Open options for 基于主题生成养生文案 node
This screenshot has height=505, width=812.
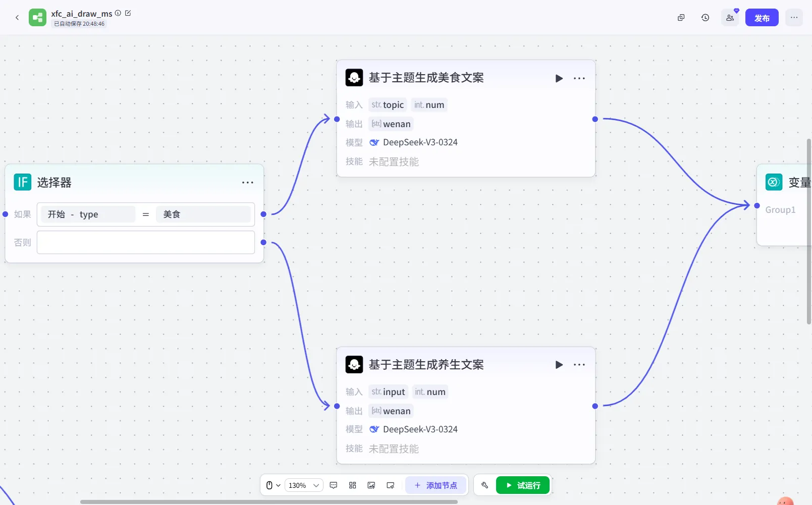[x=579, y=365]
